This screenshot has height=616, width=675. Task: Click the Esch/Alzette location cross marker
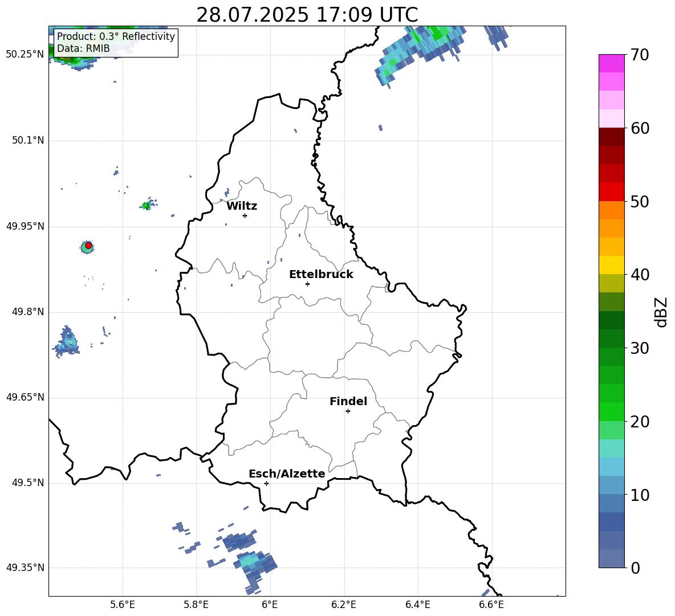click(x=266, y=483)
